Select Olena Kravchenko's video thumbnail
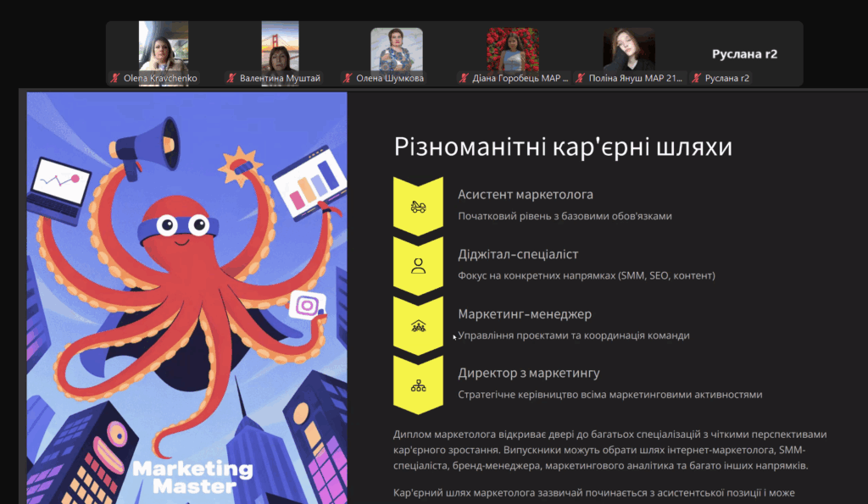Viewport: 868px width, 504px height. click(164, 47)
